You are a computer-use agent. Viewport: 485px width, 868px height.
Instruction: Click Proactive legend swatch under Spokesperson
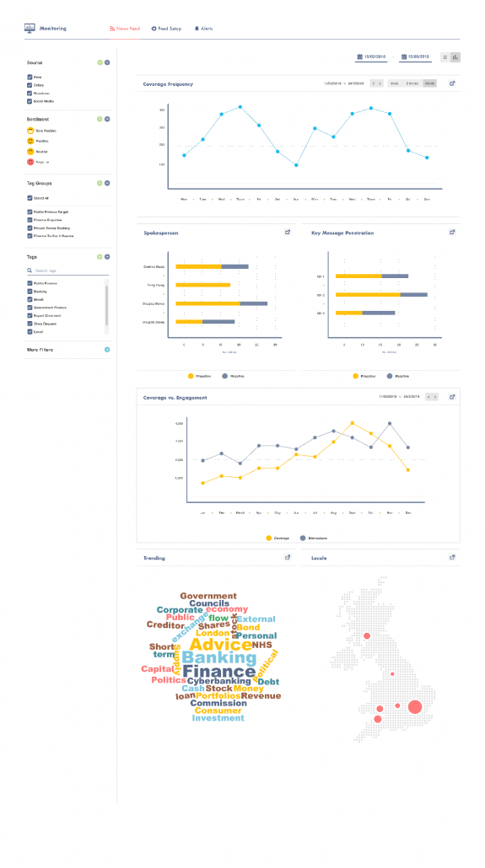pos(191,377)
